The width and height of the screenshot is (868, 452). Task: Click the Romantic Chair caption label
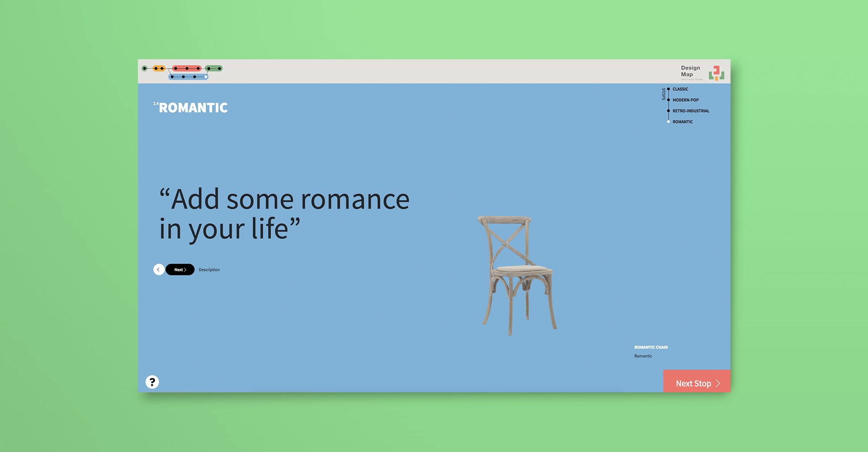(651, 347)
